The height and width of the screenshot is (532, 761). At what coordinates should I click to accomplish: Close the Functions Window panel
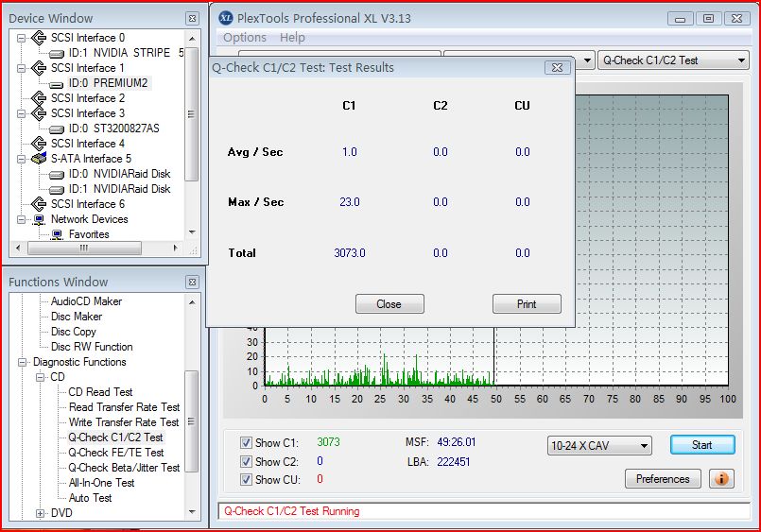192,283
